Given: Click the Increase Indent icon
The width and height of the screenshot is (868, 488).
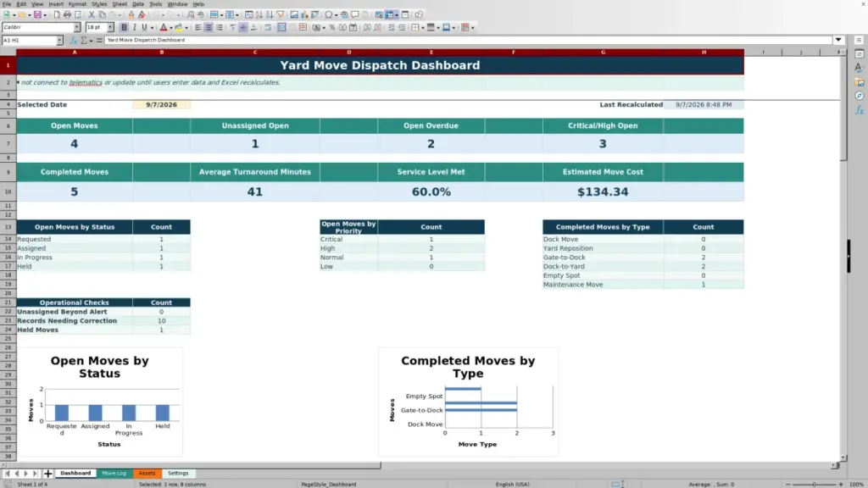Looking at the screenshot, I should pos(392,27).
